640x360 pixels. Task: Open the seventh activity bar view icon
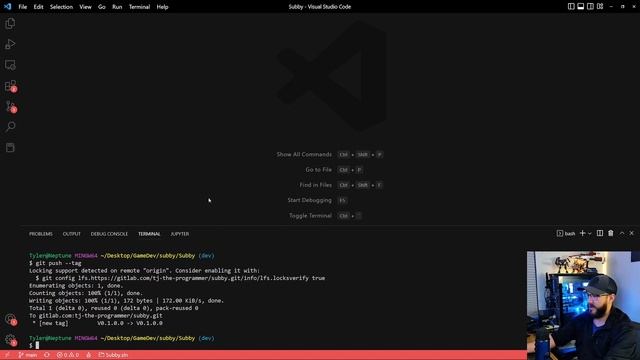coord(10,148)
